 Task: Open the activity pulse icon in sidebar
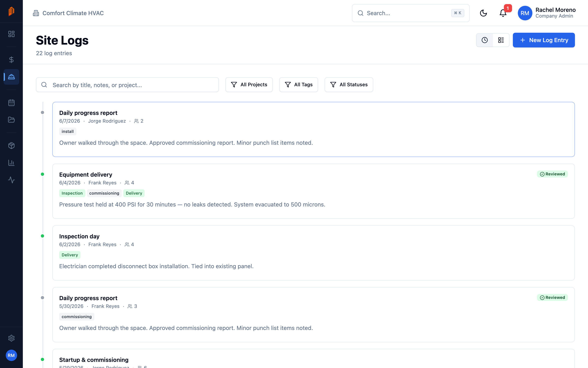(11, 180)
